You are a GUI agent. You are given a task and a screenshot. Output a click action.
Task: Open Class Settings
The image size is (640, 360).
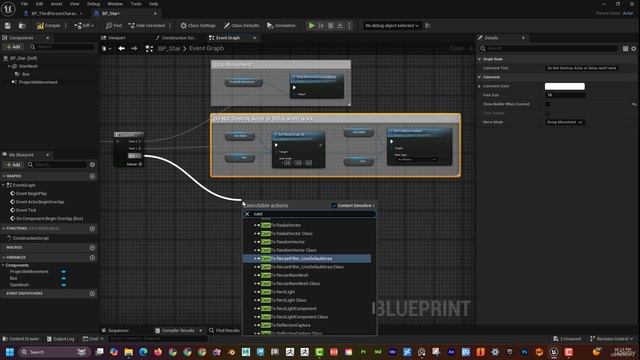[198, 26]
